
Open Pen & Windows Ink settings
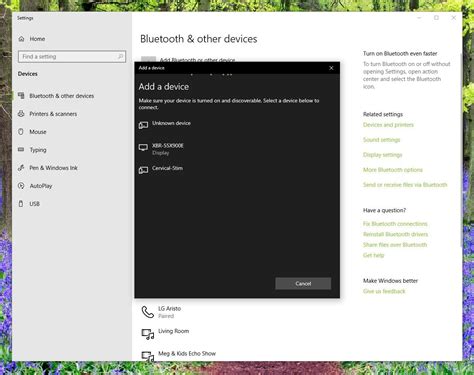pyautogui.click(x=53, y=168)
